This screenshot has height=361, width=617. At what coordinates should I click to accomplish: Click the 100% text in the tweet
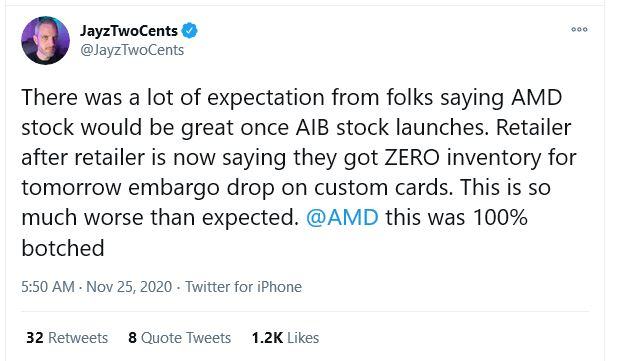pos(500,217)
